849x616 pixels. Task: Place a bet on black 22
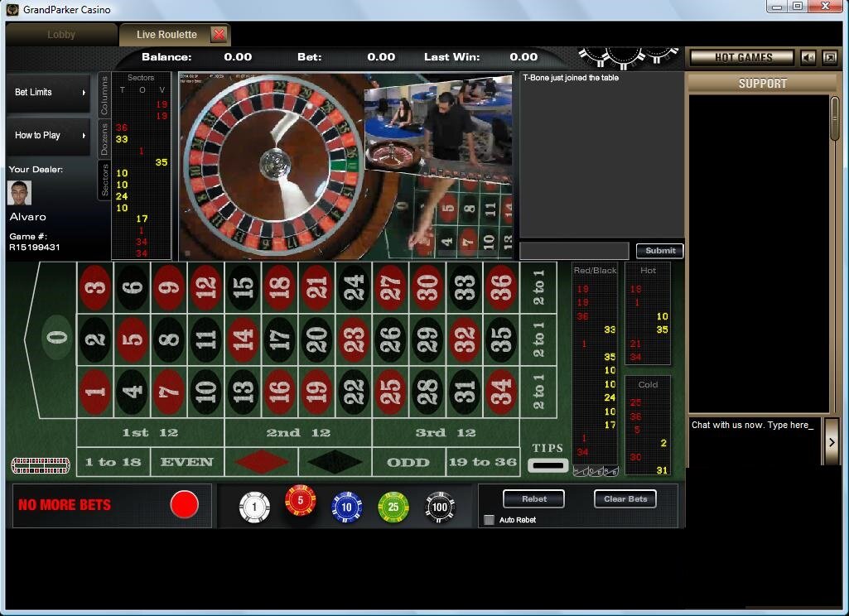pos(354,392)
